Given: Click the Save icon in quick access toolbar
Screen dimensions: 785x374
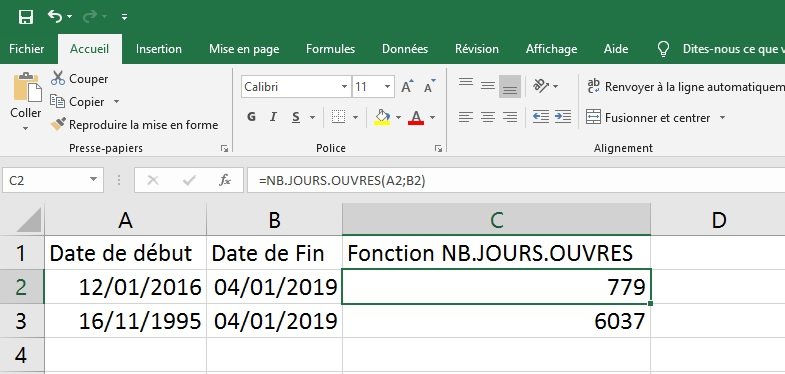Looking at the screenshot, I should [x=26, y=17].
